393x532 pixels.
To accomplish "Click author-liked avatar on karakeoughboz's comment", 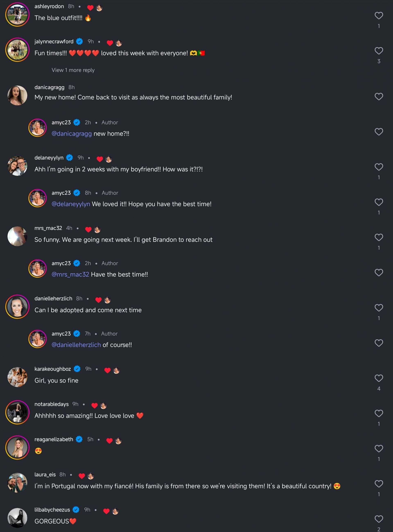I will pyautogui.click(x=116, y=370).
